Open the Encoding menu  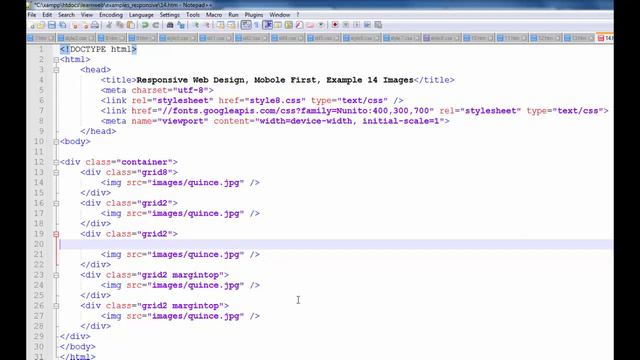click(x=111, y=15)
